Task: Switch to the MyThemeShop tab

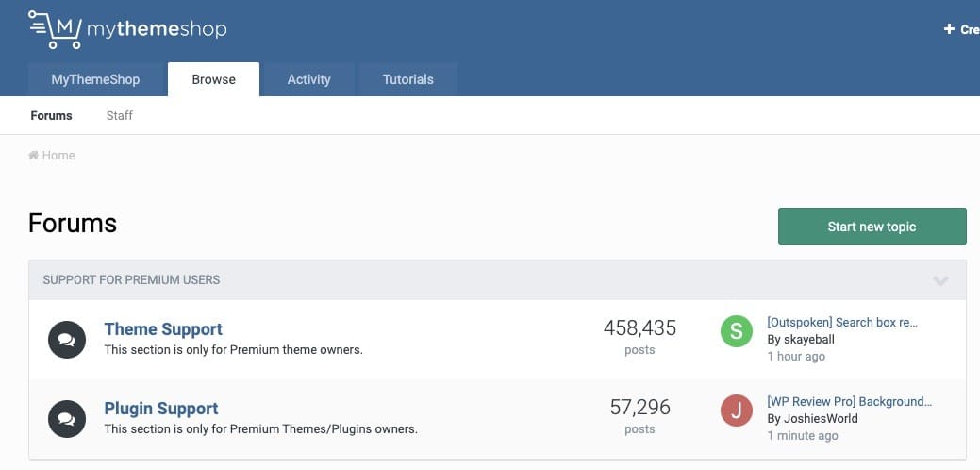Action: tap(95, 79)
